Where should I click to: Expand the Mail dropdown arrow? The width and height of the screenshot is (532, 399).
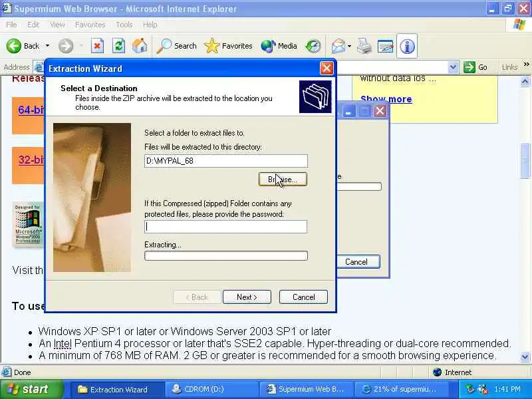pos(349,46)
